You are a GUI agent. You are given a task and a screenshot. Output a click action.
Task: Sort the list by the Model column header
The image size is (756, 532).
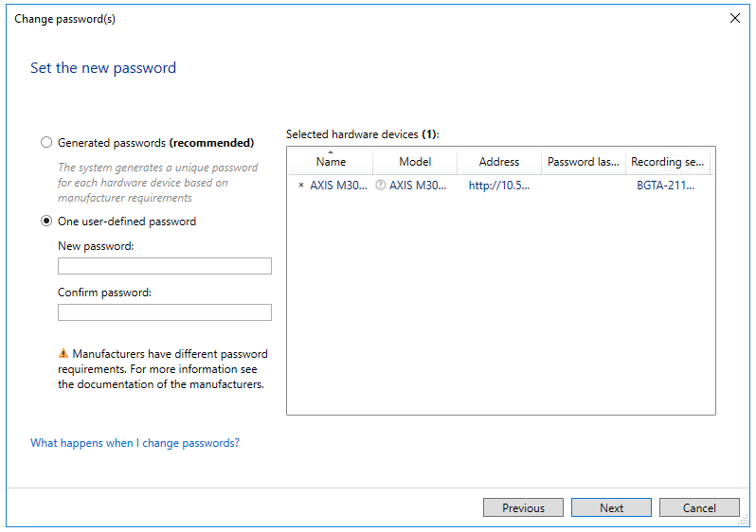[x=415, y=162]
